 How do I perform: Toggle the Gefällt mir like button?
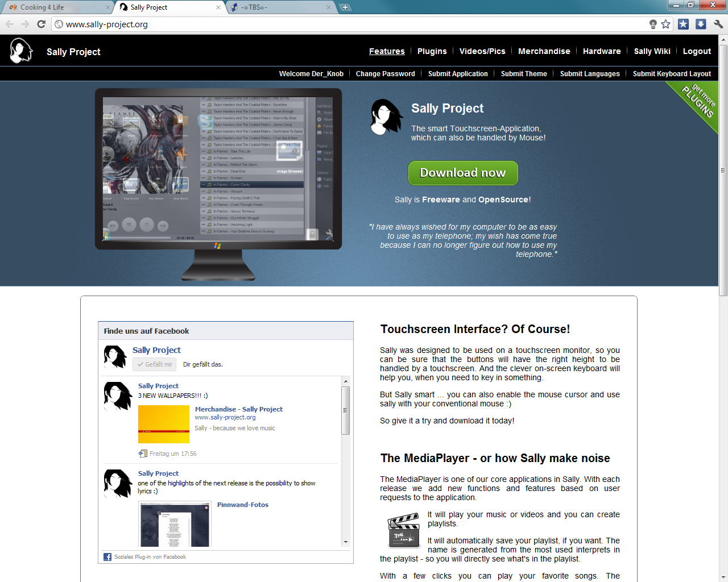tap(155, 364)
